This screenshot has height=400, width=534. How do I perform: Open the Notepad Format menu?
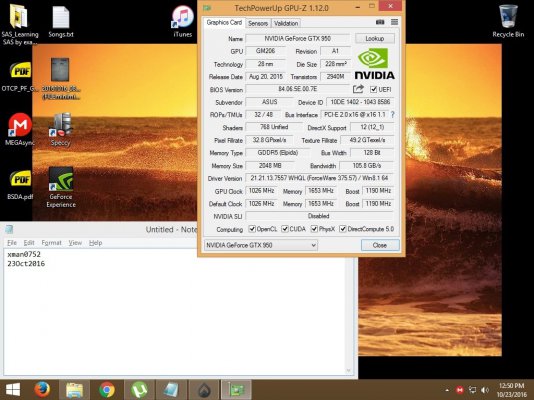coord(51,243)
